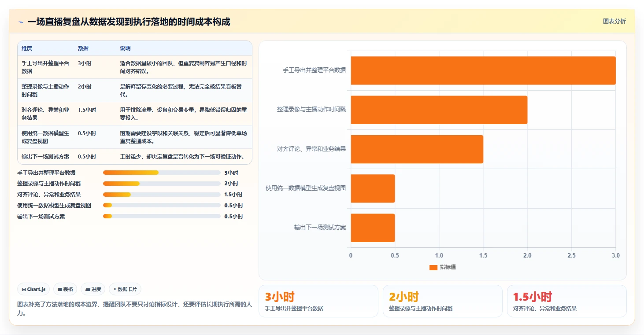The width and height of the screenshot is (644, 335).
Task: Select the 进度 tag chip
Action: click(x=93, y=289)
